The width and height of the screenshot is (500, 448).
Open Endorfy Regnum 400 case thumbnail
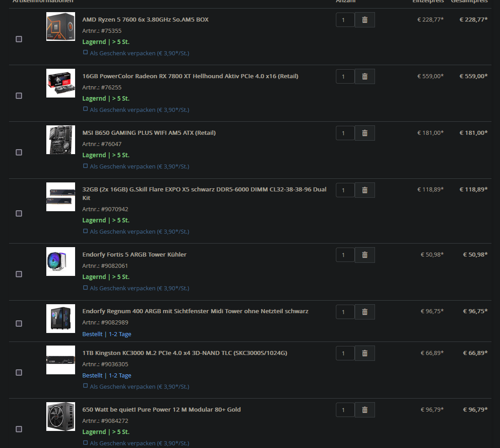pyautogui.click(x=61, y=319)
